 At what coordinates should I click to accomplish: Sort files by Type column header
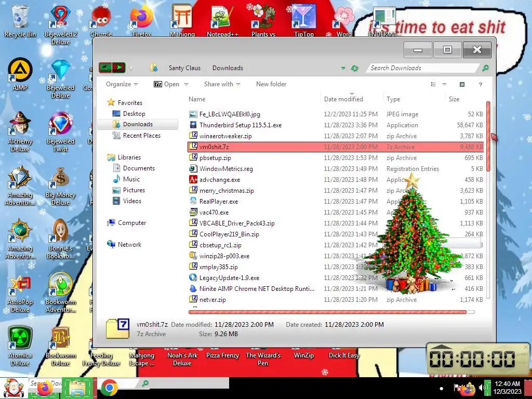click(x=393, y=99)
